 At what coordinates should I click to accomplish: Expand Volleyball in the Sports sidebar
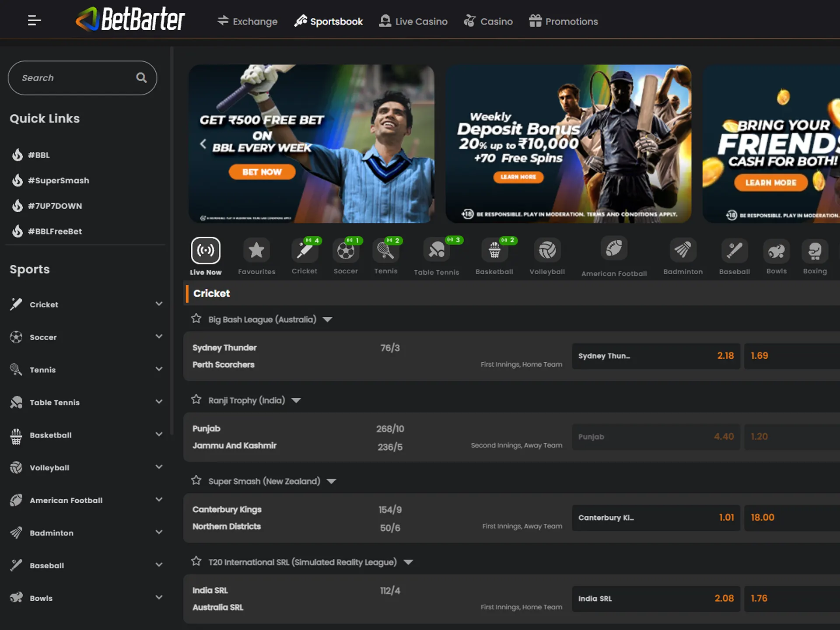click(x=159, y=467)
